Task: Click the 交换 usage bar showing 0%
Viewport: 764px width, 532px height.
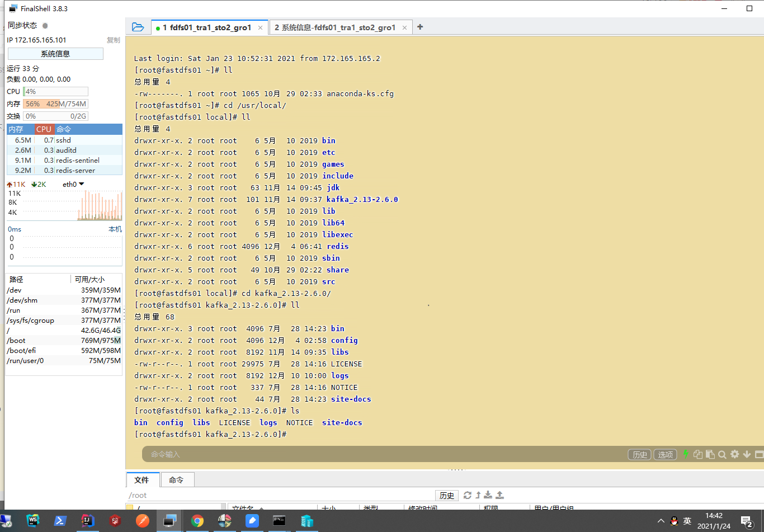Action: [x=55, y=116]
